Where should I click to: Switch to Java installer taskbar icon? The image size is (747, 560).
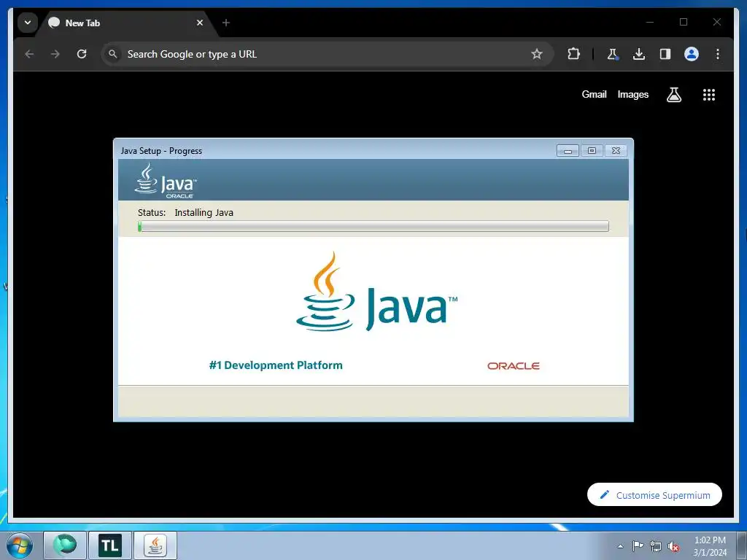pos(155,545)
